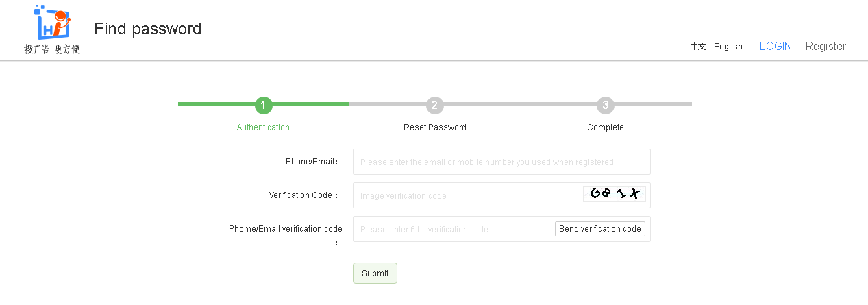Click the green progress bar segment

coord(264,103)
